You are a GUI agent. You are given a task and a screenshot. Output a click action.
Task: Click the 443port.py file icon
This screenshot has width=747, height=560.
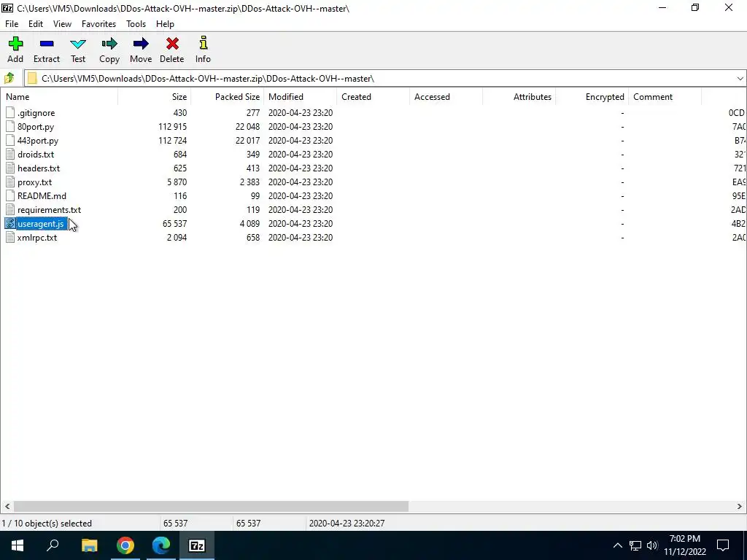(x=10, y=141)
